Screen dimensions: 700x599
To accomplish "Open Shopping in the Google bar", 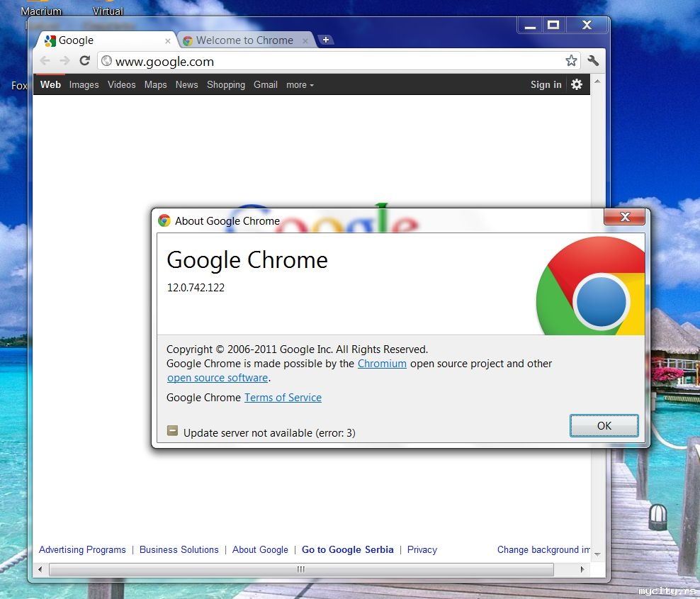I will (x=226, y=85).
